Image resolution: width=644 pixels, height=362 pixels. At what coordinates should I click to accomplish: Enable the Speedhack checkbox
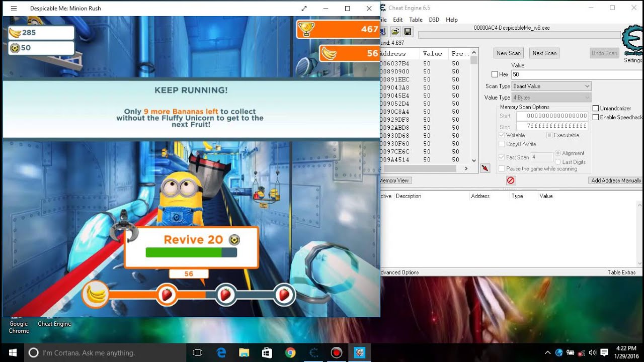596,117
